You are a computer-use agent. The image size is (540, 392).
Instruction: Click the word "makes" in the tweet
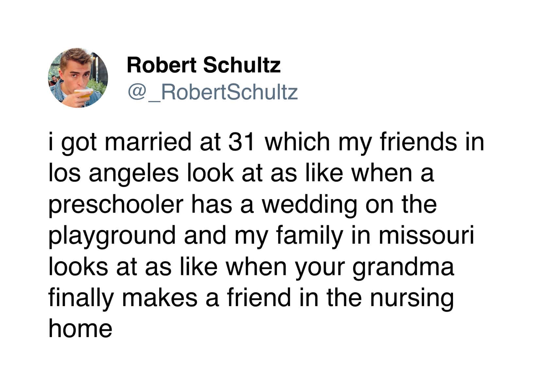160,297
